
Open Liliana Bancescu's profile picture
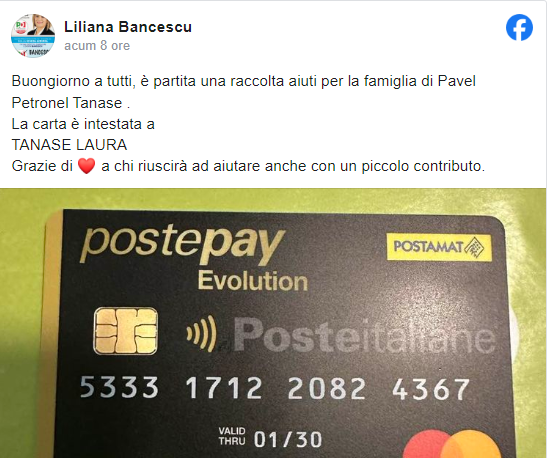(x=33, y=36)
